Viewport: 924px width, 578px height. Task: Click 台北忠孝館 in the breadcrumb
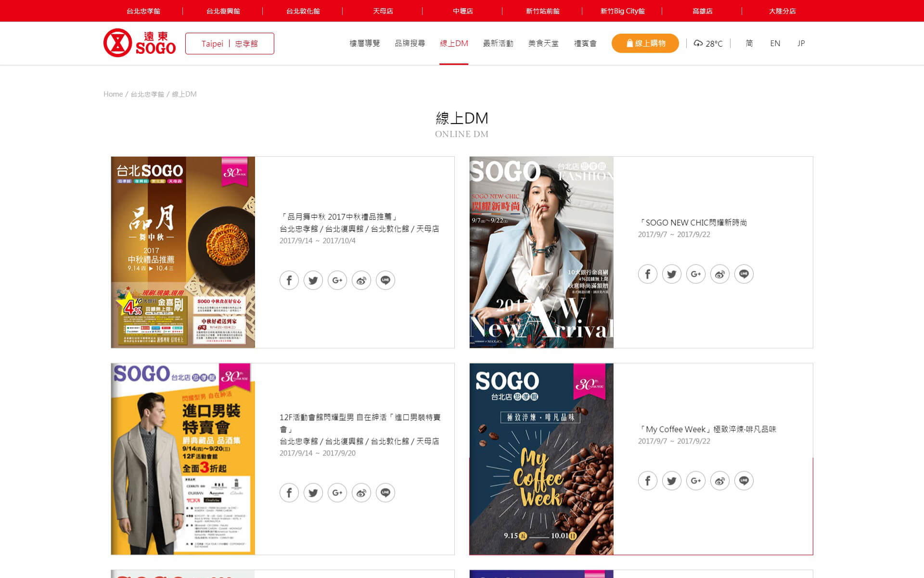(x=147, y=94)
